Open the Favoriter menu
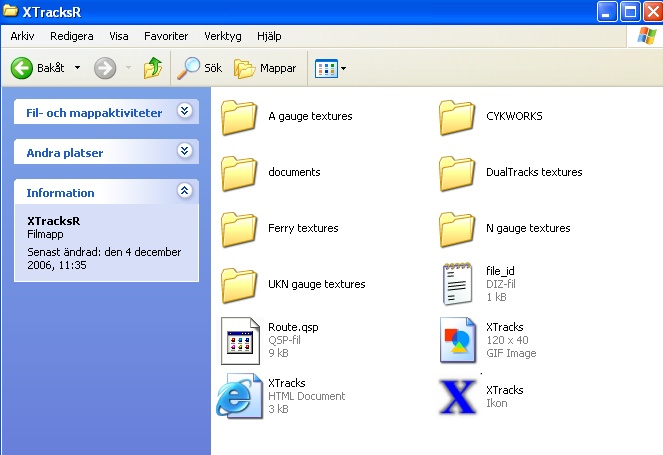663x455 pixels. (x=166, y=36)
